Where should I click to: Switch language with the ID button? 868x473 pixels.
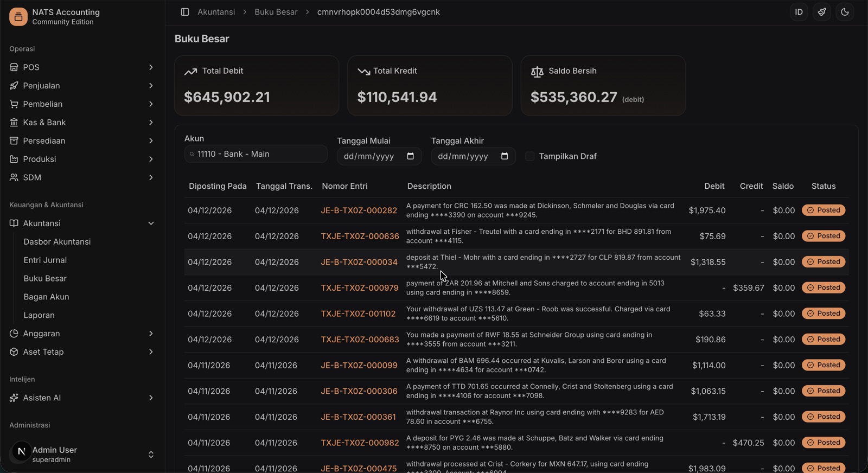[x=799, y=12]
